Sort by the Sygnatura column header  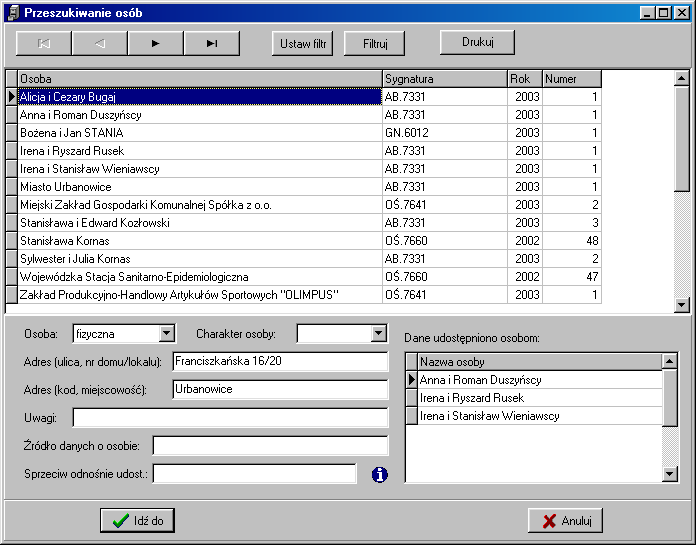(445, 79)
